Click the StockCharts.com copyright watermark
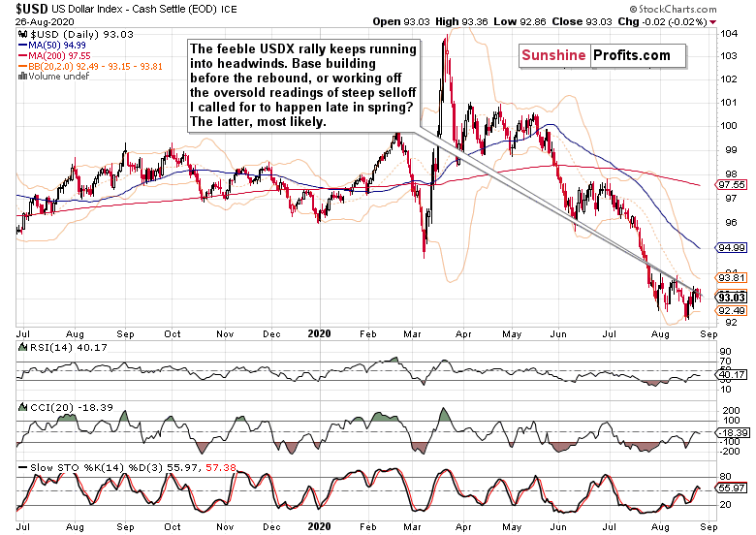Image resolution: width=756 pixels, height=535 pixels. pyautogui.click(x=697, y=9)
